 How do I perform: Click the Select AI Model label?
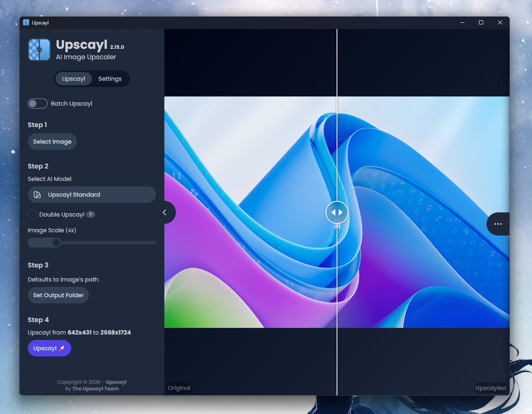click(x=50, y=179)
